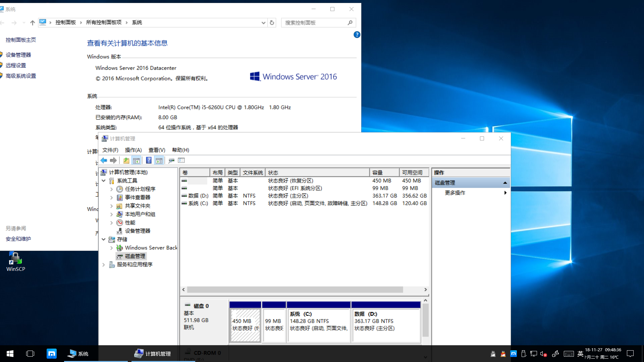Toggle the show/hide action pane icon

tap(159, 161)
